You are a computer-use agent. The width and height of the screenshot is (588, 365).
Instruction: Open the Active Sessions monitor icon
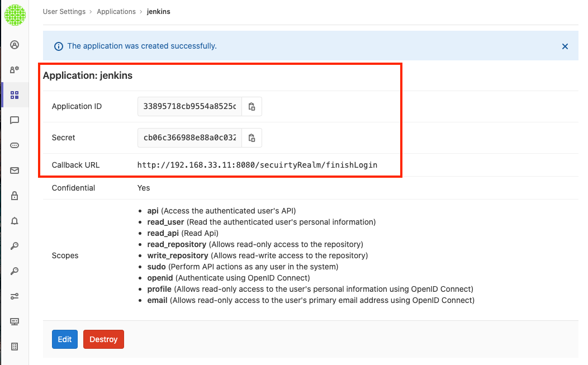[15, 321]
